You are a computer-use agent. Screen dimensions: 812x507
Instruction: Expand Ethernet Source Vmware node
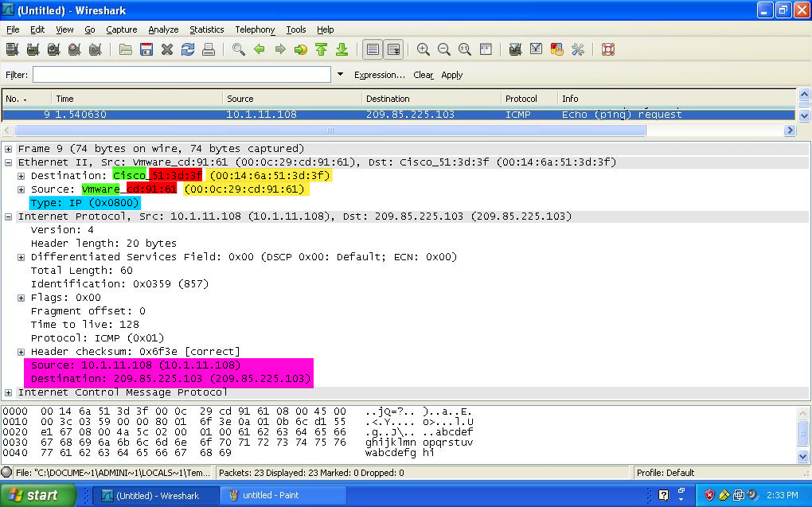(x=21, y=189)
